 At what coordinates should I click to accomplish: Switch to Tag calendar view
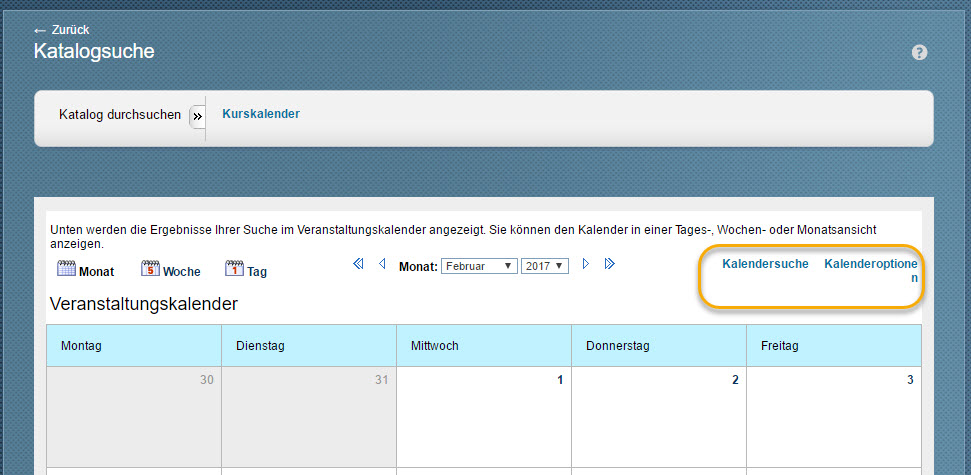[246, 269]
